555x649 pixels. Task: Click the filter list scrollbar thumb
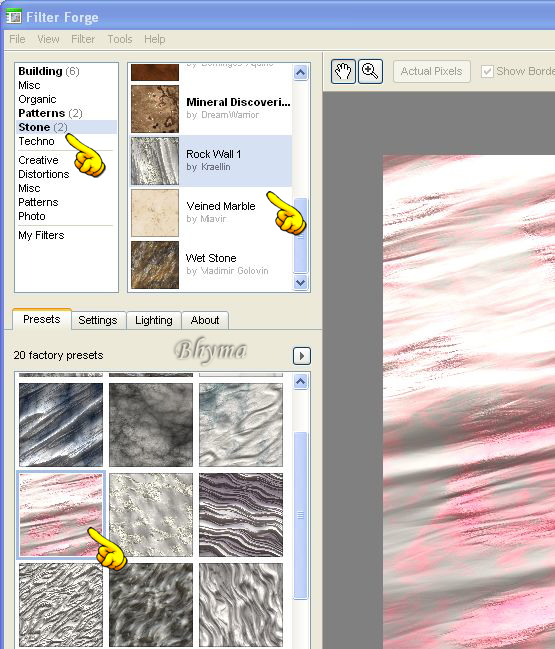pos(300,235)
